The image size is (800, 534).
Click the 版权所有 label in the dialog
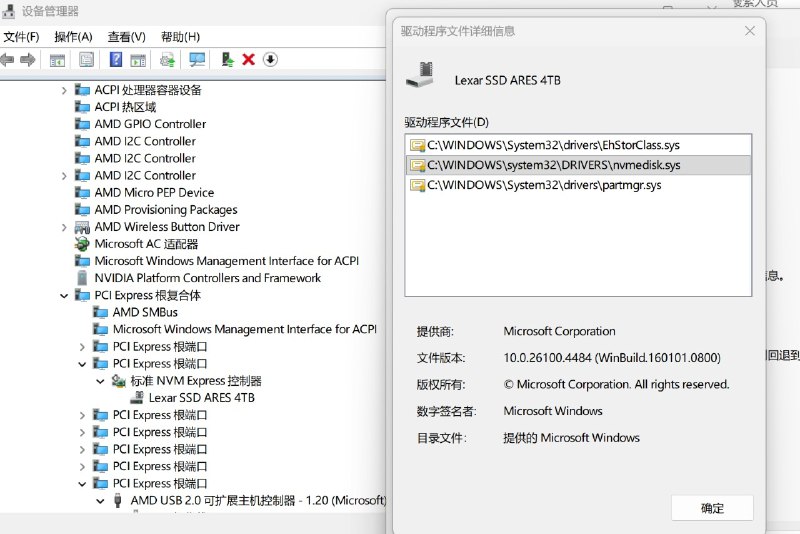[x=441, y=385]
